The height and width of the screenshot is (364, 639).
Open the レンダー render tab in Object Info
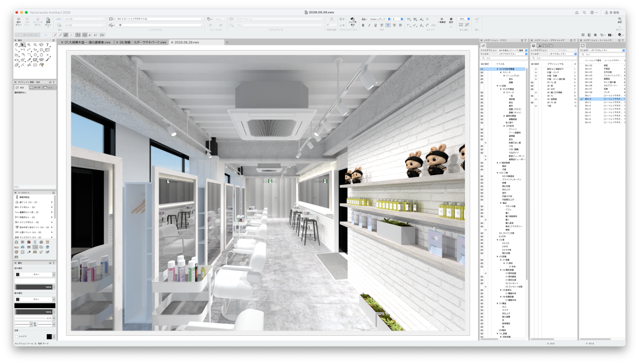coord(50,88)
